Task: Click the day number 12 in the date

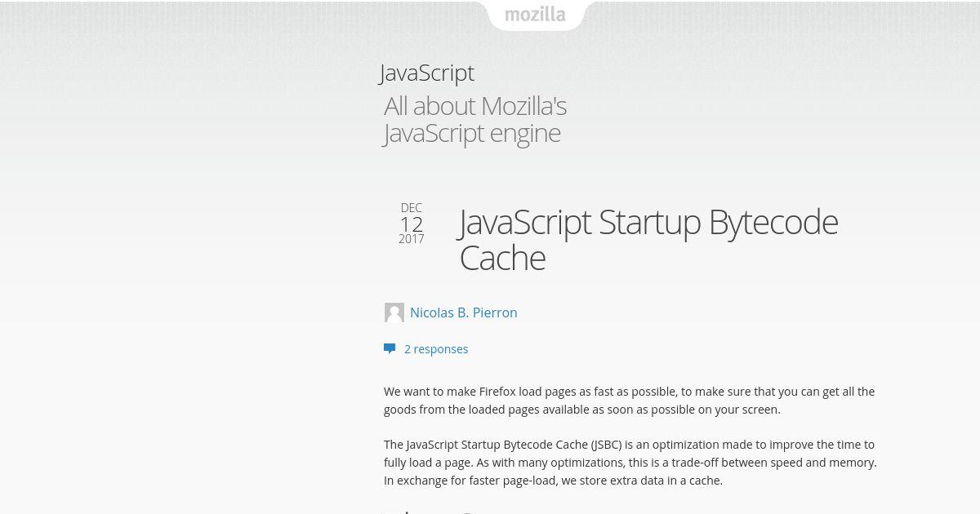Action: pos(412,224)
